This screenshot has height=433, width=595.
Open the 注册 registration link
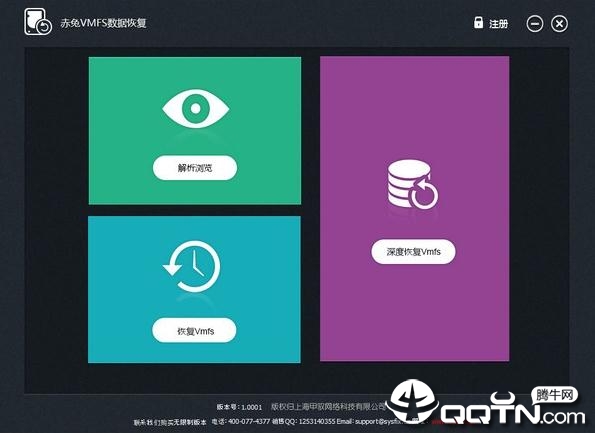[499, 24]
